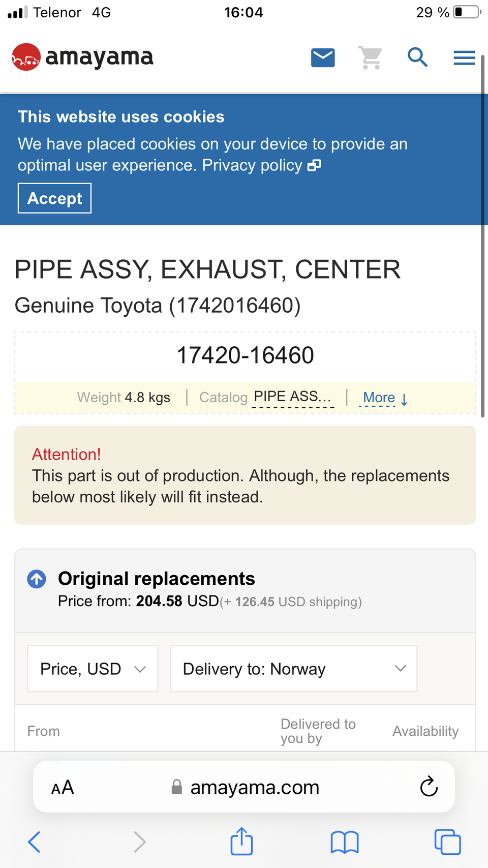Open Safari bookmarks
The height and width of the screenshot is (868, 488).
click(345, 842)
